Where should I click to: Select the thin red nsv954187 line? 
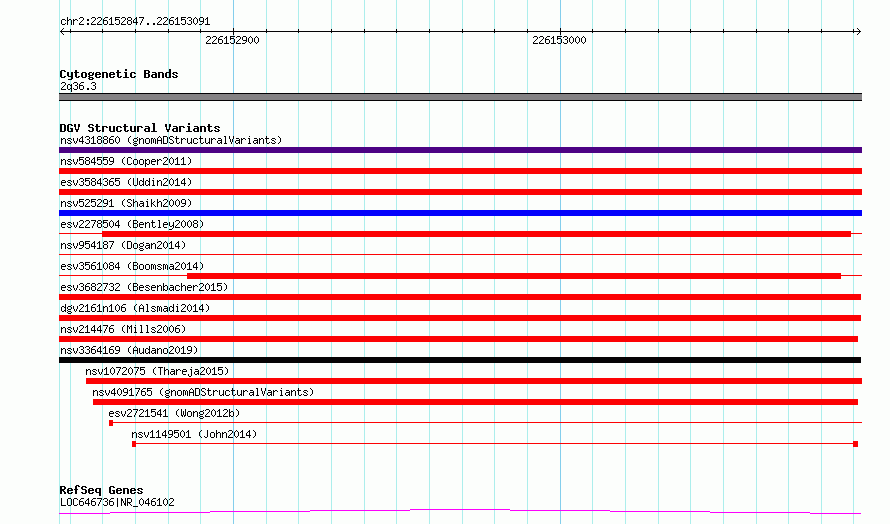460,254
